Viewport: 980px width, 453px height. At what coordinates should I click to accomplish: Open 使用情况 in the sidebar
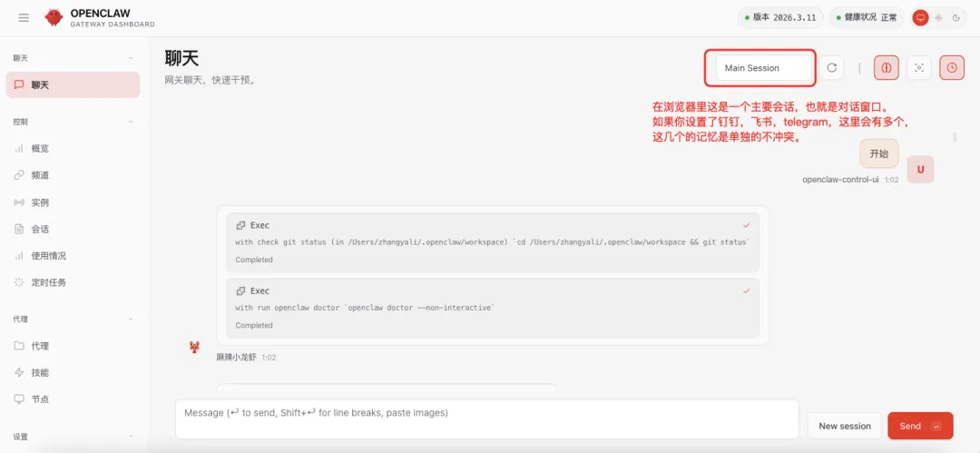73,255
